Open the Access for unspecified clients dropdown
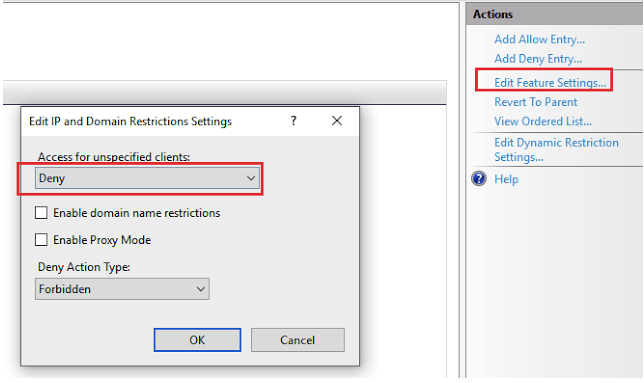Screen dimensions: 644x383 (x=147, y=178)
